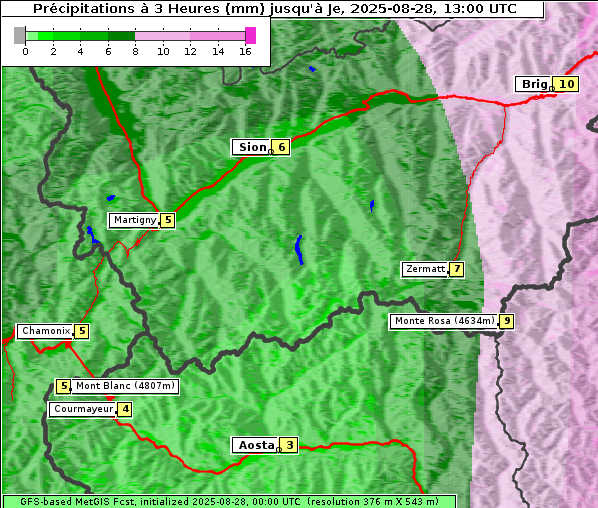Click the yellow value 4 beside Courmayeur
This screenshot has width=598, height=508.
point(125,410)
